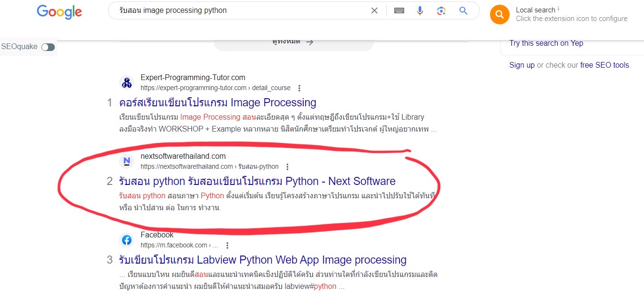This screenshot has height=307, width=644.
Task: Open more options for Facebook result
Action: pyautogui.click(x=227, y=246)
